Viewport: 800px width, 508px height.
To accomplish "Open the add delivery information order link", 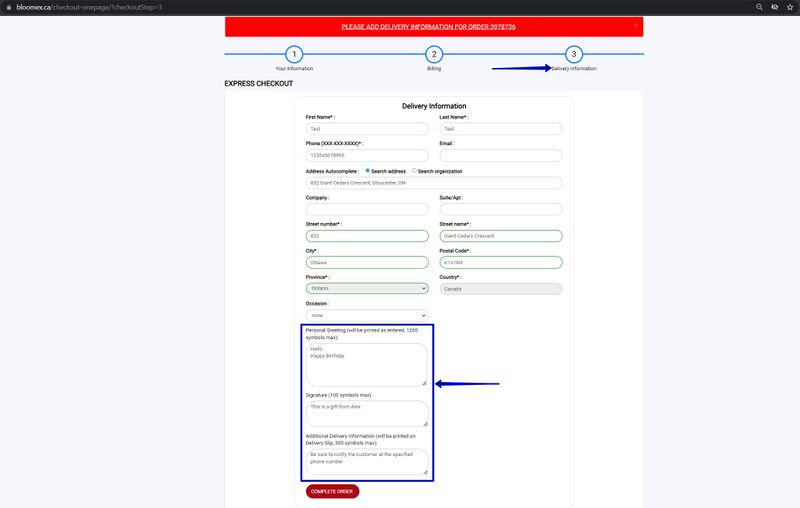I will [x=429, y=27].
